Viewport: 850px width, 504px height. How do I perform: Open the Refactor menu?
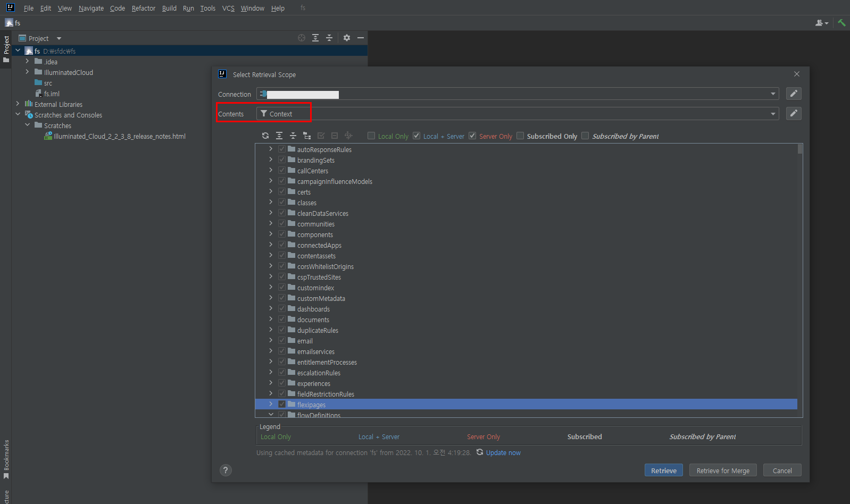[x=144, y=8]
